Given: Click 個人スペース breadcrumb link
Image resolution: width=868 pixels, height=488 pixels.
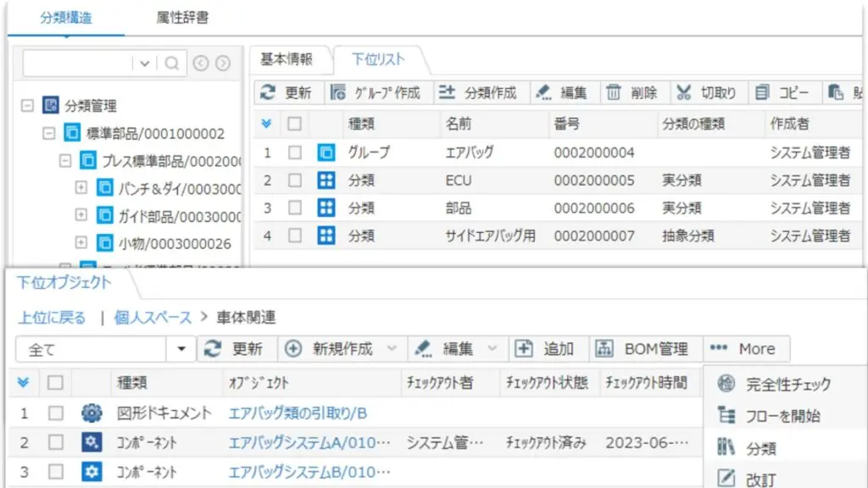Looking at the screenshot, I should pos(153,318).
